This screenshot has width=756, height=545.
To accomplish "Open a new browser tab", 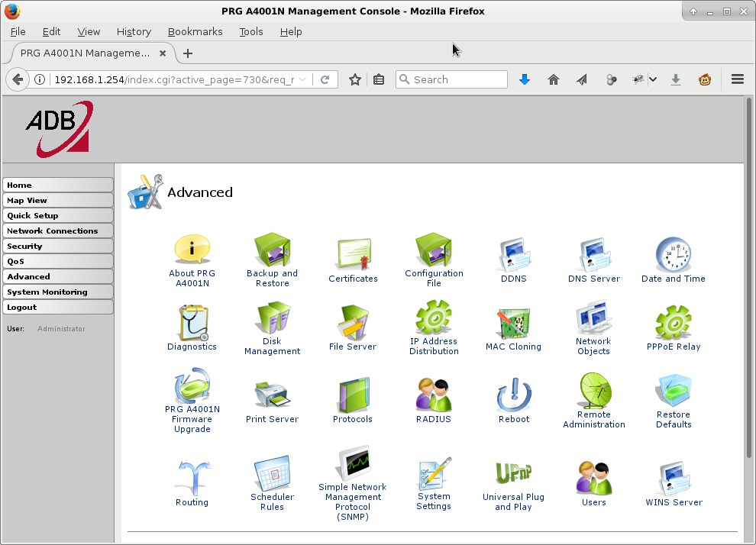I will click(188, 53).
